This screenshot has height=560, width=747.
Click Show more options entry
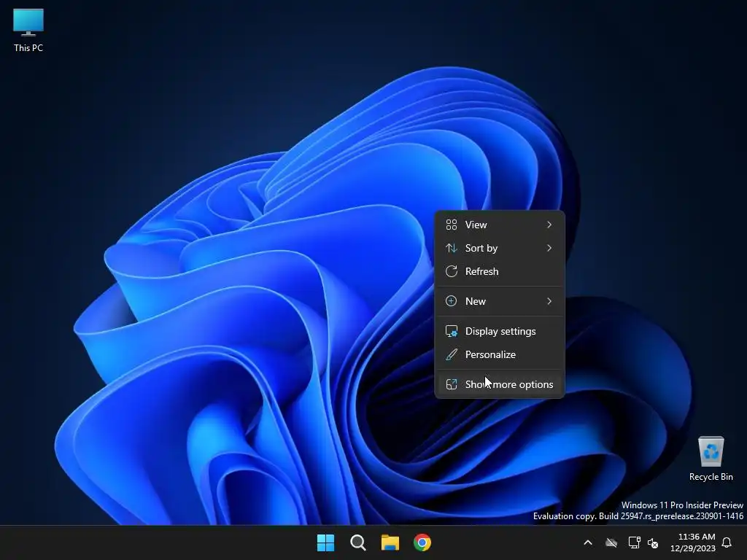[x=500, y=384]
